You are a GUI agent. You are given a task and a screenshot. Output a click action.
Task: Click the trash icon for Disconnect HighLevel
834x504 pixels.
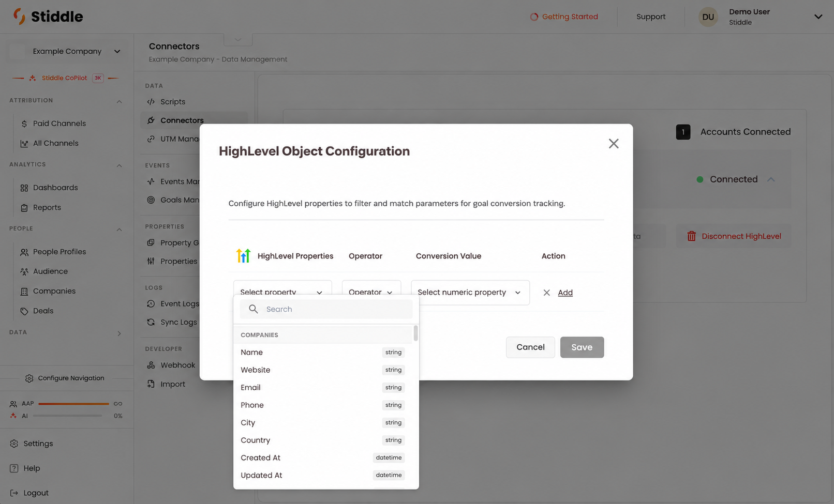point(692,236)
